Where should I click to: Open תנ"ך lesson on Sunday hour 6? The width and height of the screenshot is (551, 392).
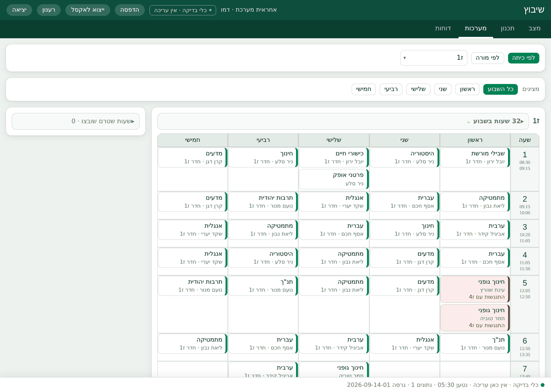(x=475, y=343)
